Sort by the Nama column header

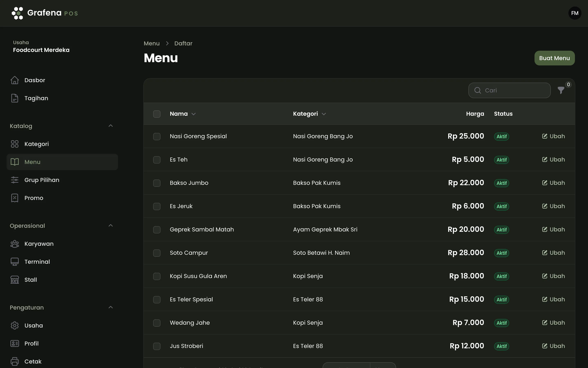[183, 114]
